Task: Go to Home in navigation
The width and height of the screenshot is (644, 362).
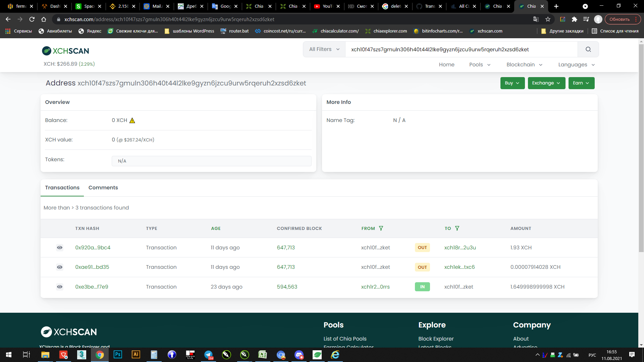Action: (x=446, y=65)
